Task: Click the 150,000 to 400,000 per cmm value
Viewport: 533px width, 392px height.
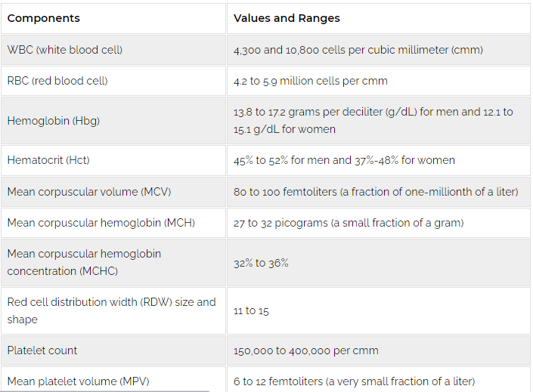Action: coord(306,350)
